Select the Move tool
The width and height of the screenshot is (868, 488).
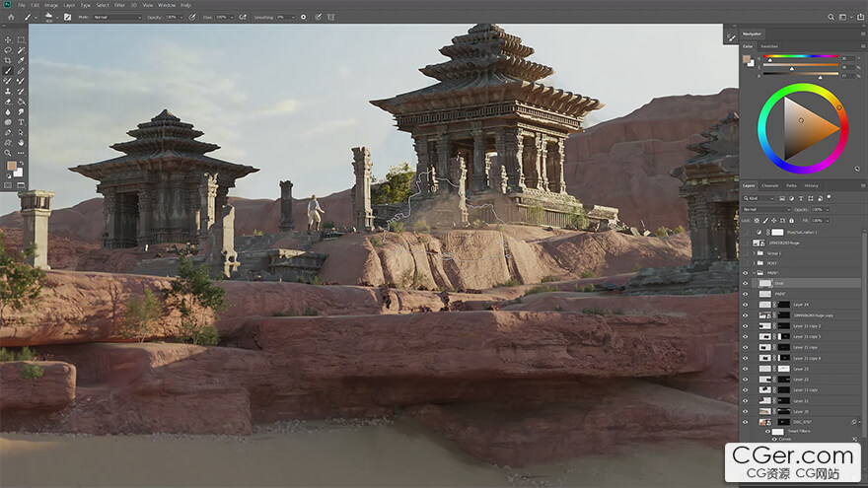coord(8,39)
